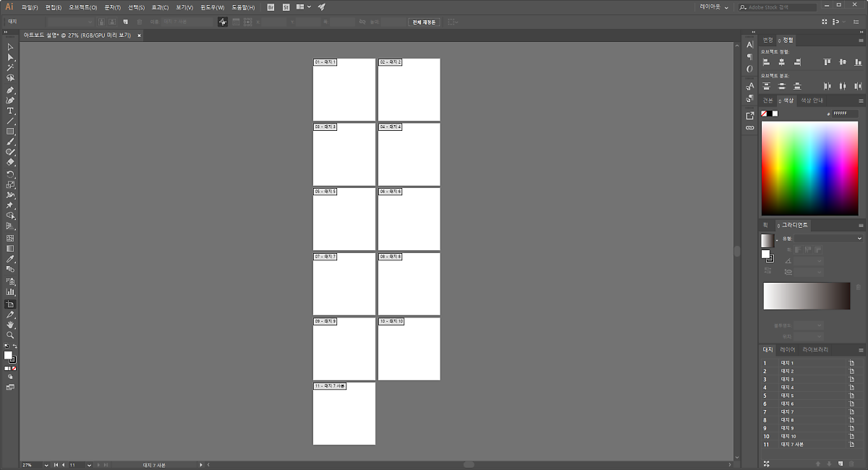Switch to the 레이어 panel tab
Screen dimensions: 868x470
[x=788, y=350]
